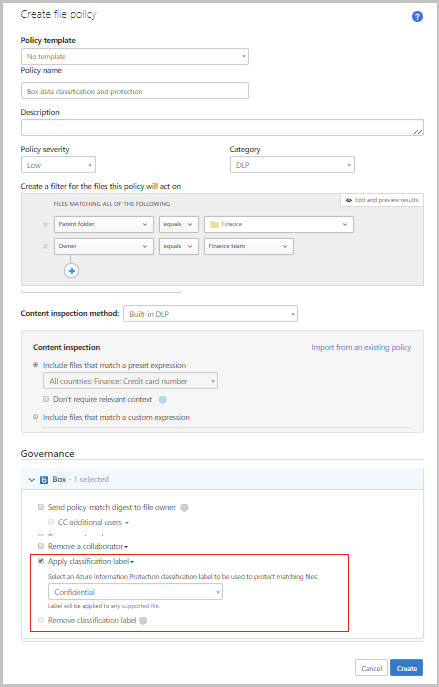Collapse the Box governance section chevron
The width and height of the screenshot is (439, 687).
click(x=32, y=480)
